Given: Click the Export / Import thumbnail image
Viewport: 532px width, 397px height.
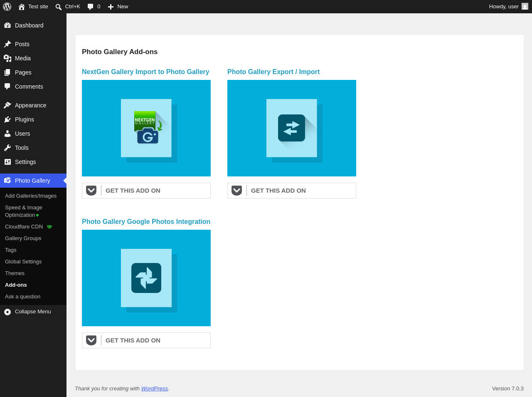Looking at the screenshot, I should (x=292, y=128).
